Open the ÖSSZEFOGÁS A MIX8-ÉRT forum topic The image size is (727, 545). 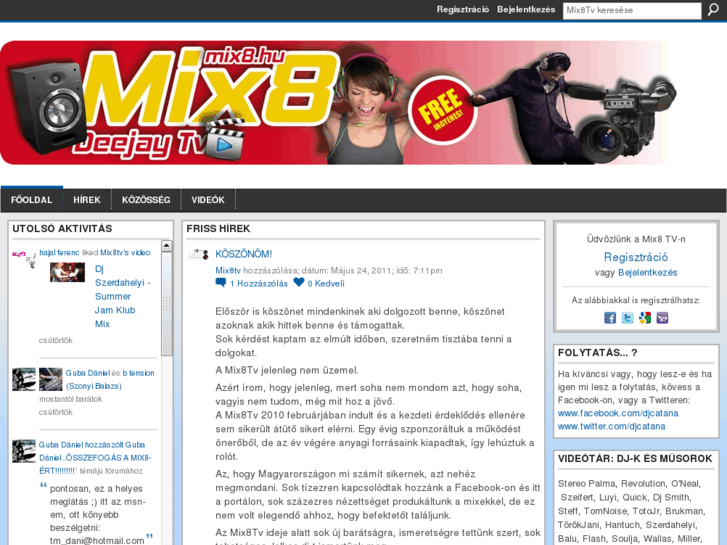tap(95, 464)
